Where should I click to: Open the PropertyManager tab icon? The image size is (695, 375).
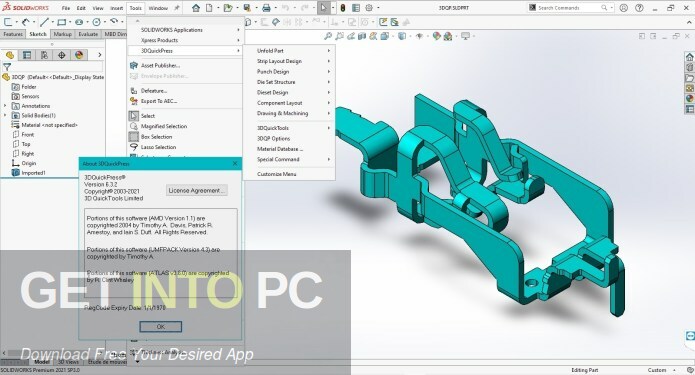point(27,55)
